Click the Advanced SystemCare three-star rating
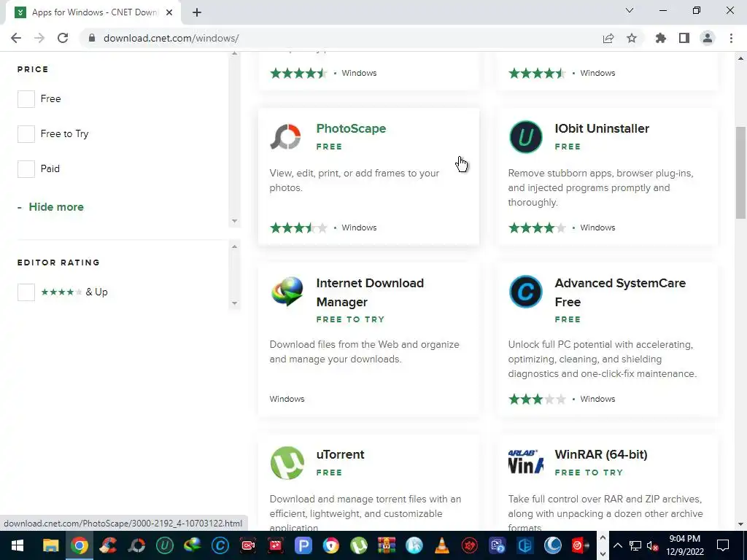The width and height of the screenshot is (747, 560). (x=537, y=399)
